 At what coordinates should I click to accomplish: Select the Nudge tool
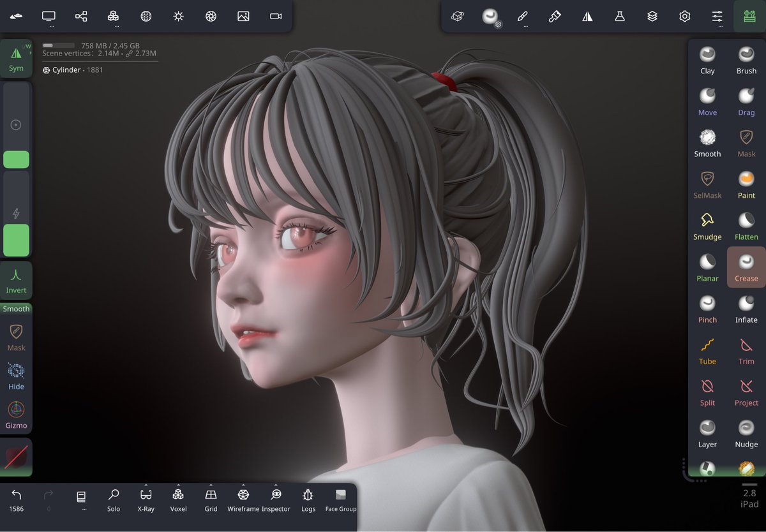click(746, 434)
